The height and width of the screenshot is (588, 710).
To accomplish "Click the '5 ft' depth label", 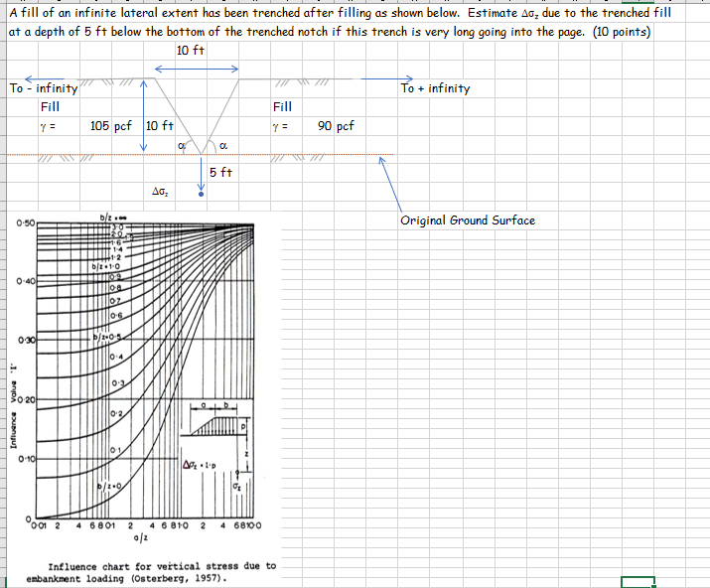I will click(x=220, y=172).
